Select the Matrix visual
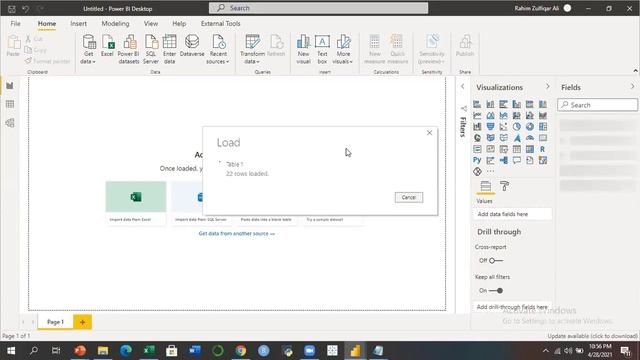 click(530, 149)
